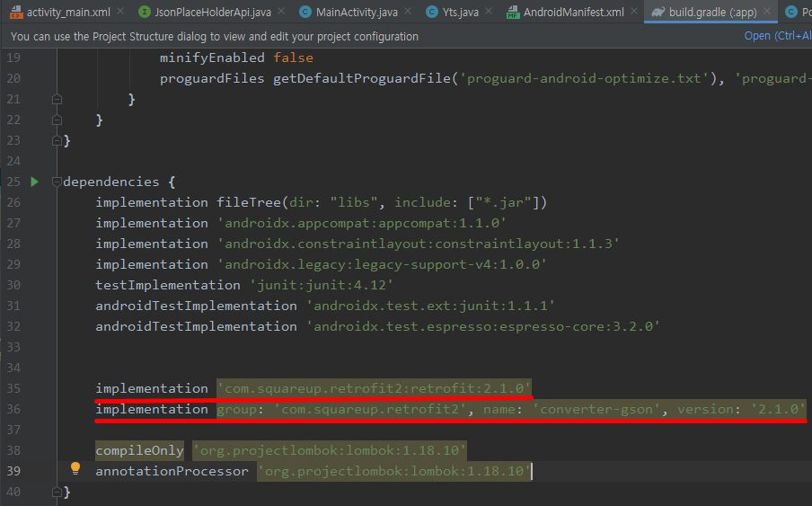
Task: Click line number 35 in gutter
Action: (13, 388)
